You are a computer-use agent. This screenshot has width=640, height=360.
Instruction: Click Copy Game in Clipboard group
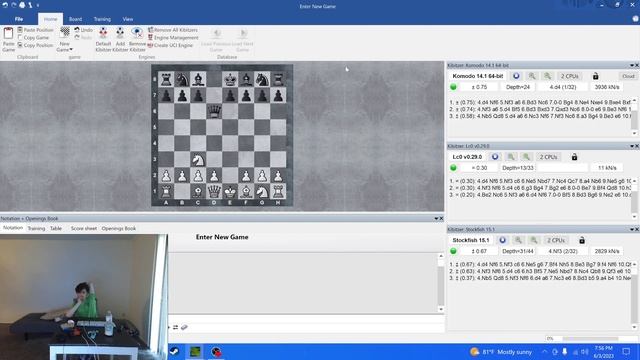click(x=33, y=38)
